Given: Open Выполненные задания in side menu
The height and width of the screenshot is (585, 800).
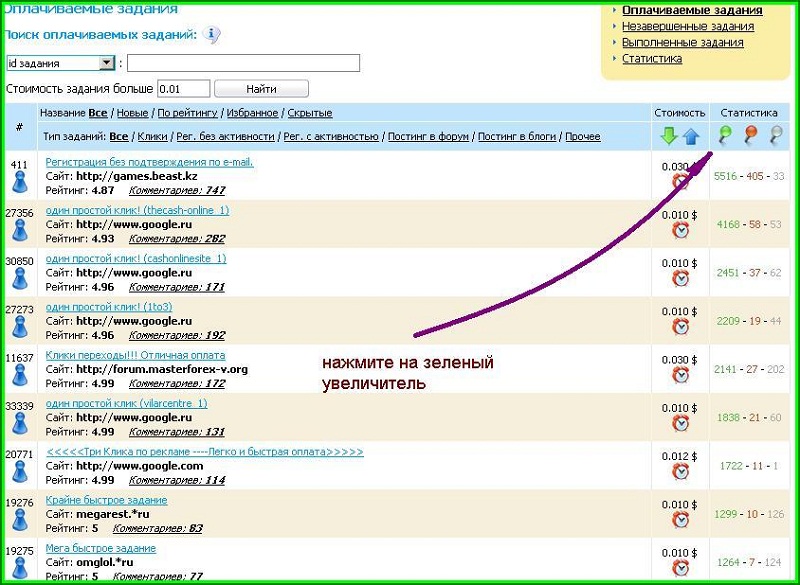Looking at the screenshot, I should [682, 42].
